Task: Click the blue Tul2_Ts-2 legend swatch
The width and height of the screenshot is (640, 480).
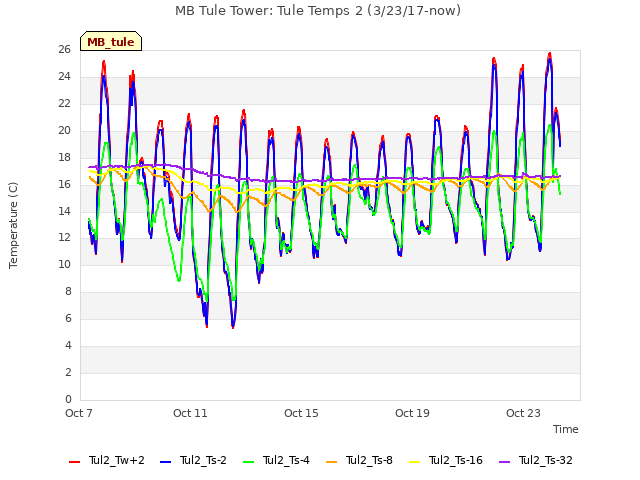Action: coord(165,462)
